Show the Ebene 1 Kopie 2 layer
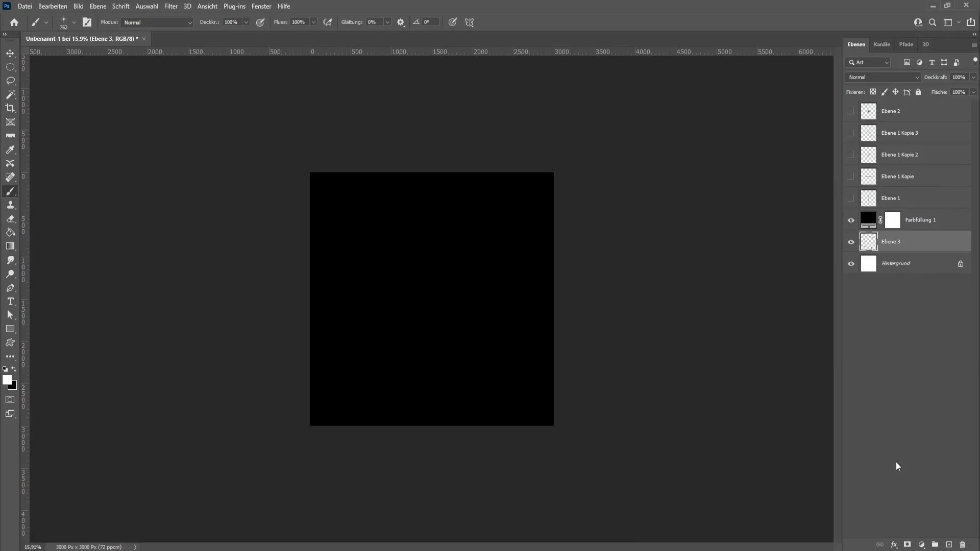The image size is (980, 551). pos(850,155)
